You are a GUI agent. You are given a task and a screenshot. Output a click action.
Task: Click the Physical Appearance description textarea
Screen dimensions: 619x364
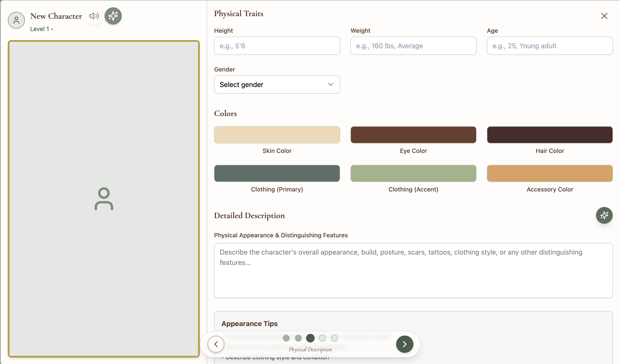click(413, 270)
